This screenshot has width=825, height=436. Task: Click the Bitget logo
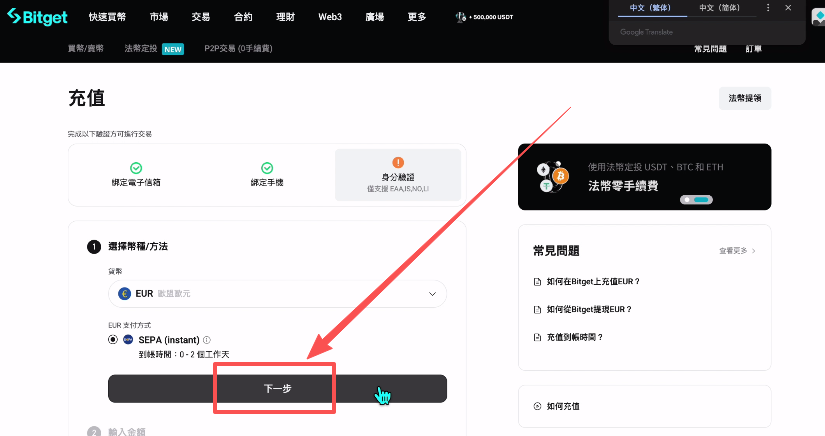(36, 17)
